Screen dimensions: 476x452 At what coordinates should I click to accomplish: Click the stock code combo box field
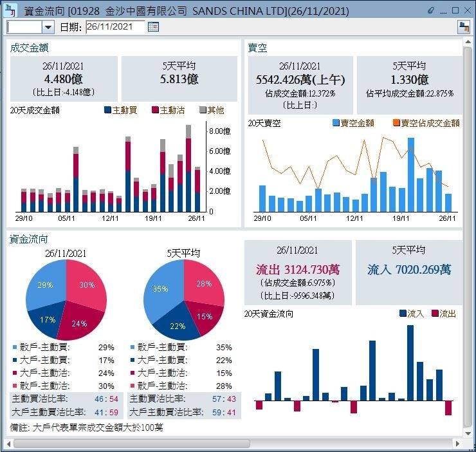point(24,26)
